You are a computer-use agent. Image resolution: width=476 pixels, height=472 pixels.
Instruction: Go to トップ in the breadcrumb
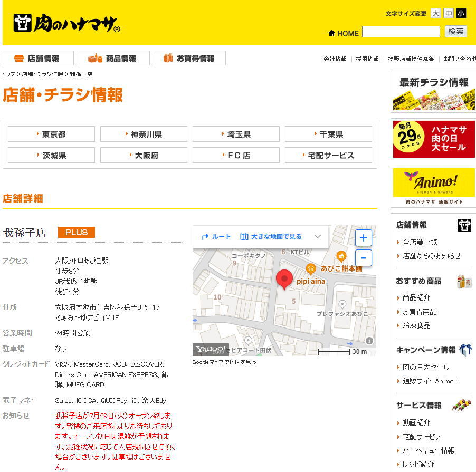click(x=8, y=74)
